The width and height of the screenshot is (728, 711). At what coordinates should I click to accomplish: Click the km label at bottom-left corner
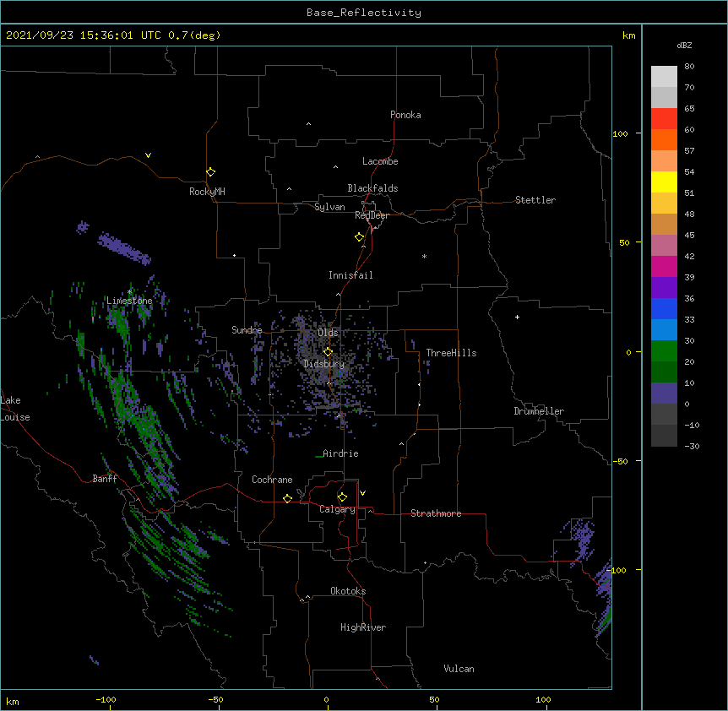(x=13, y=701)
